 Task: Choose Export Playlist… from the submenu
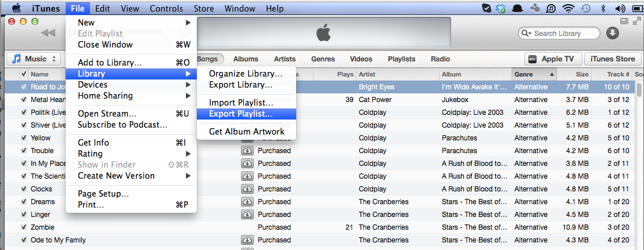coord(240,114)
